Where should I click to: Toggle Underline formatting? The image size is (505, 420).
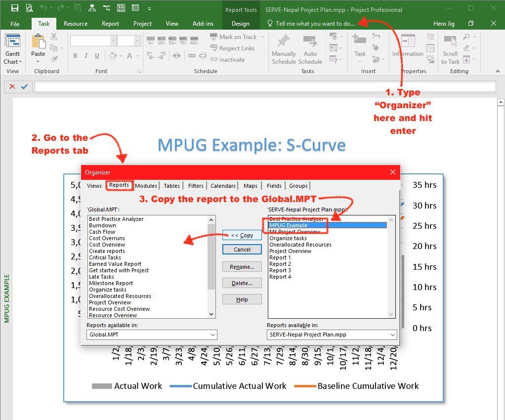point(97,56)
